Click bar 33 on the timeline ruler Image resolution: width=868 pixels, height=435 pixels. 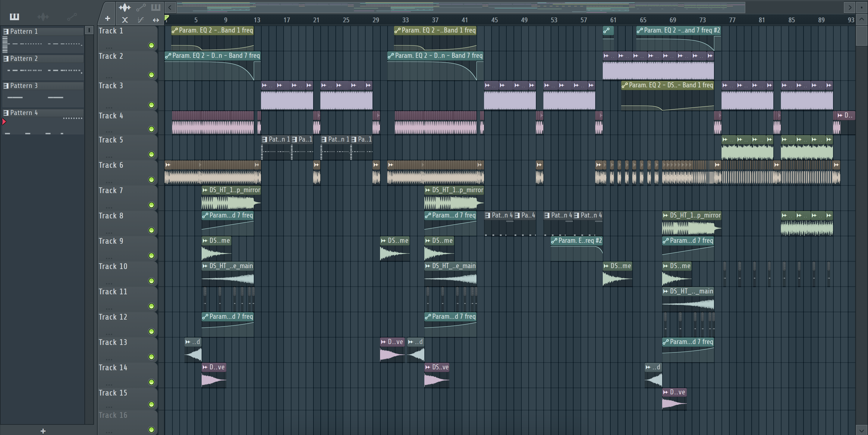pos(405,20)
